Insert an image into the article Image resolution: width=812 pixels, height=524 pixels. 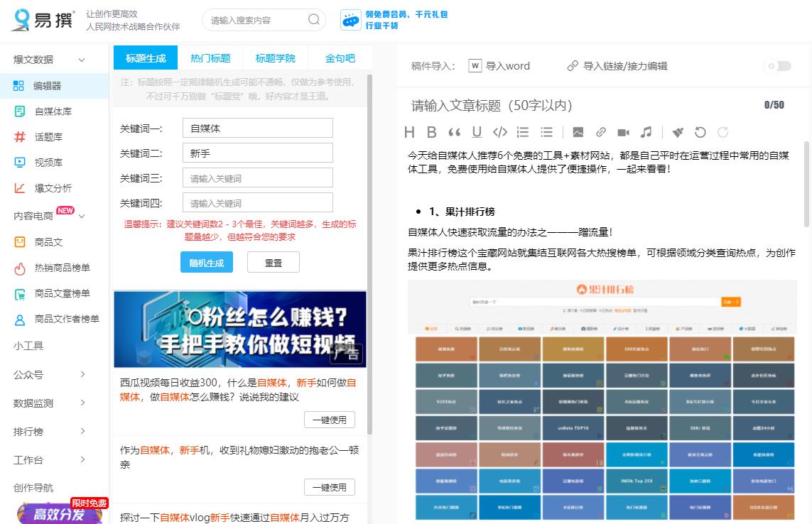(578, 132)
